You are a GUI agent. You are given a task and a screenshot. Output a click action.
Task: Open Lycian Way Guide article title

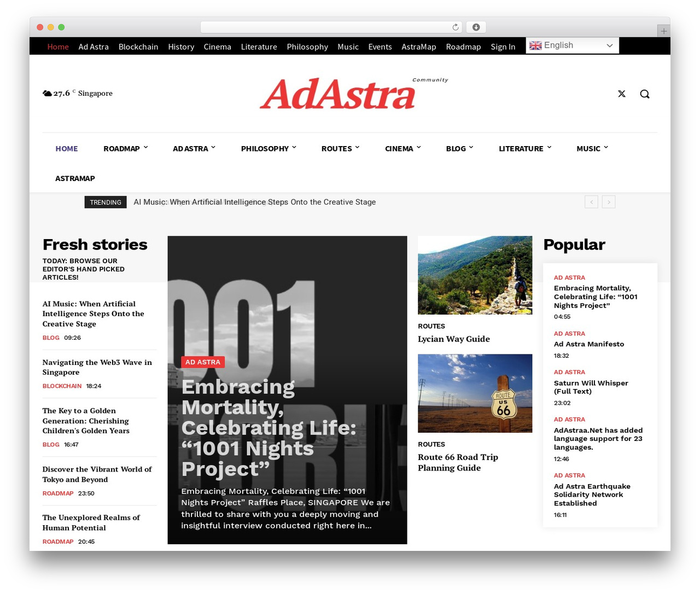point(454,339)
